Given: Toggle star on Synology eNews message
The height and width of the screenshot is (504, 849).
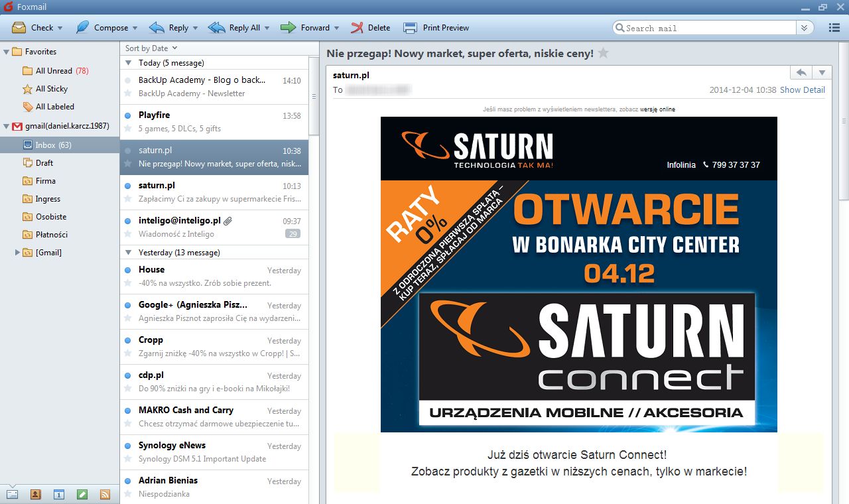Looking at the screenshot, I should pyautogui.click(x=128, y=459).
